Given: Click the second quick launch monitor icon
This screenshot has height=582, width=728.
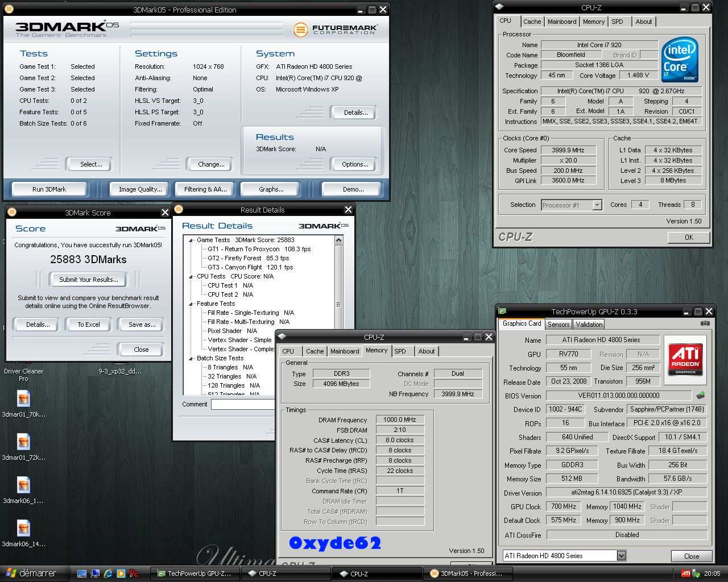Looking at the screenshot, I should pyautogui.click(x=95, y=573).
